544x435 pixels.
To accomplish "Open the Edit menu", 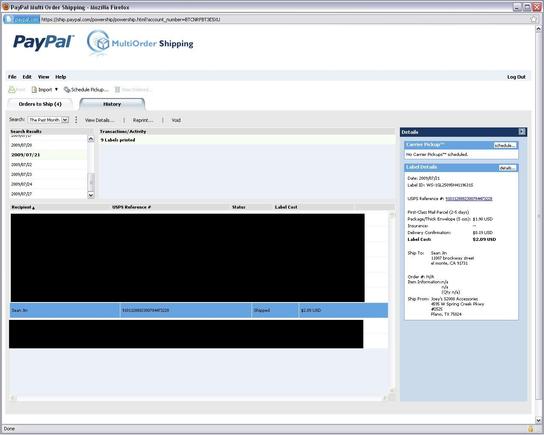I will tap(27, 77).
